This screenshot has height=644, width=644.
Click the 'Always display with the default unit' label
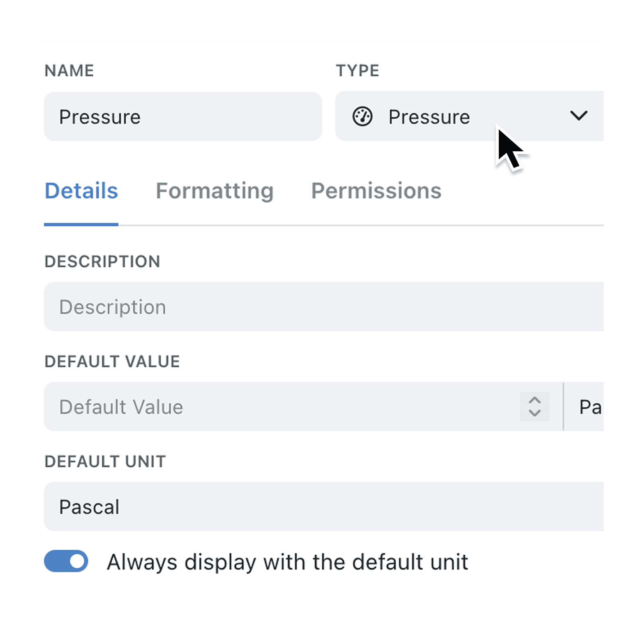[x=287, y=562]
